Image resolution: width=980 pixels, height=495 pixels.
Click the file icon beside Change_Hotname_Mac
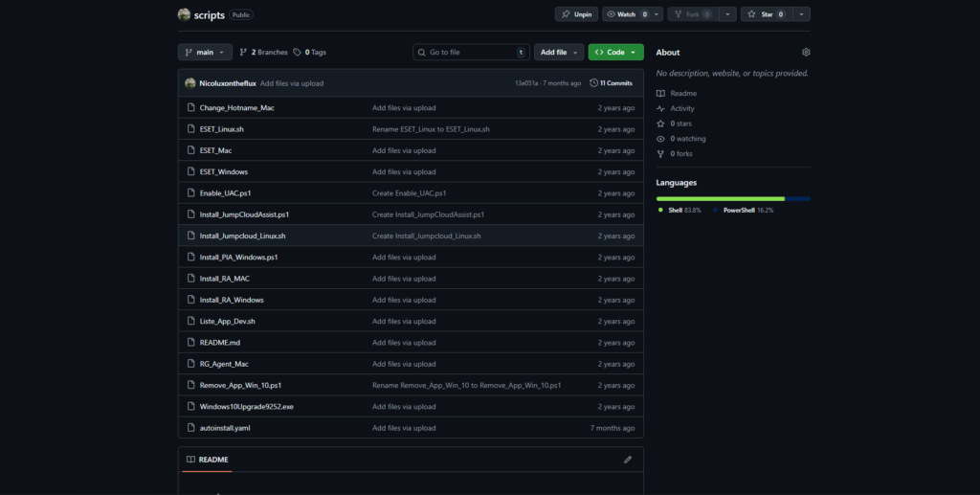(x=191, y=107)
